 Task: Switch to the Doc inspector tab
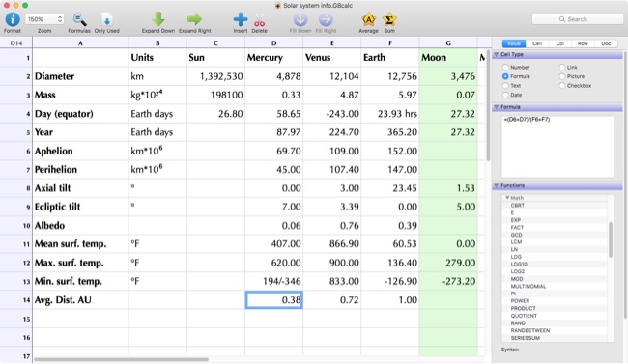(x=606, y=43)
